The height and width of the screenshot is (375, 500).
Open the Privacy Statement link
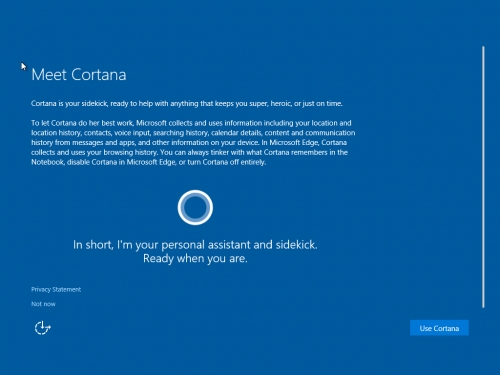56,289
